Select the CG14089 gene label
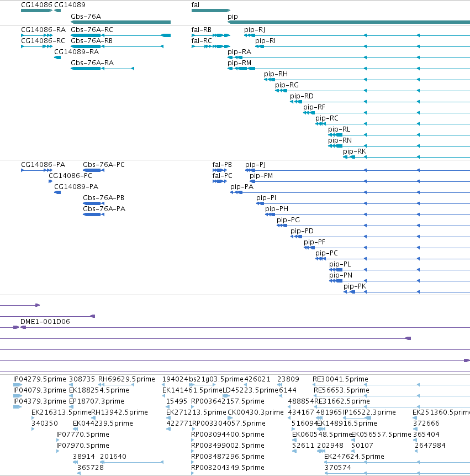Image resolution: width=470 pixels, height=476 pixels. (x=70, y=5)
